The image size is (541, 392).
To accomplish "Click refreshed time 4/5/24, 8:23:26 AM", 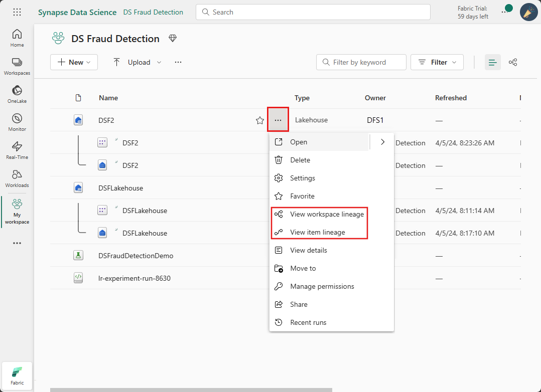I will click(x=465, y=143).
